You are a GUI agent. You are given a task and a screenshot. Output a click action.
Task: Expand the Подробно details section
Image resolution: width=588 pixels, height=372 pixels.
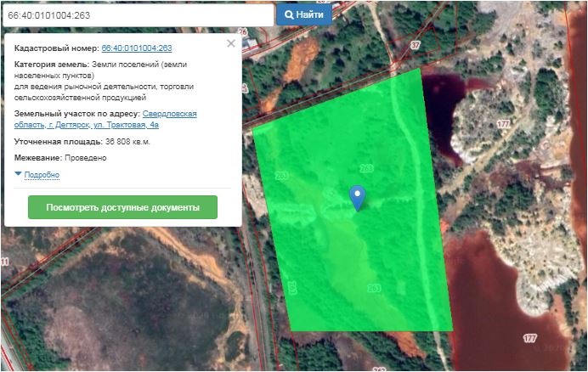pos(42,175)
